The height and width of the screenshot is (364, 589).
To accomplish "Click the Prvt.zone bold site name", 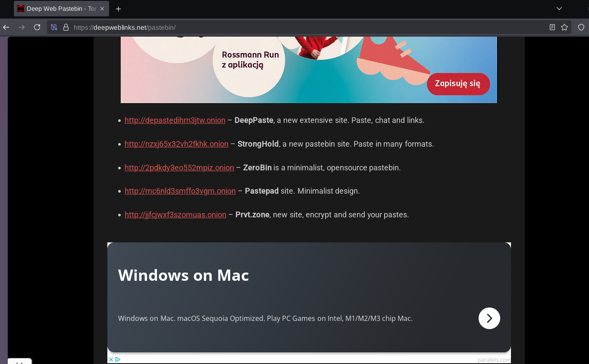I will coord(252,214).
